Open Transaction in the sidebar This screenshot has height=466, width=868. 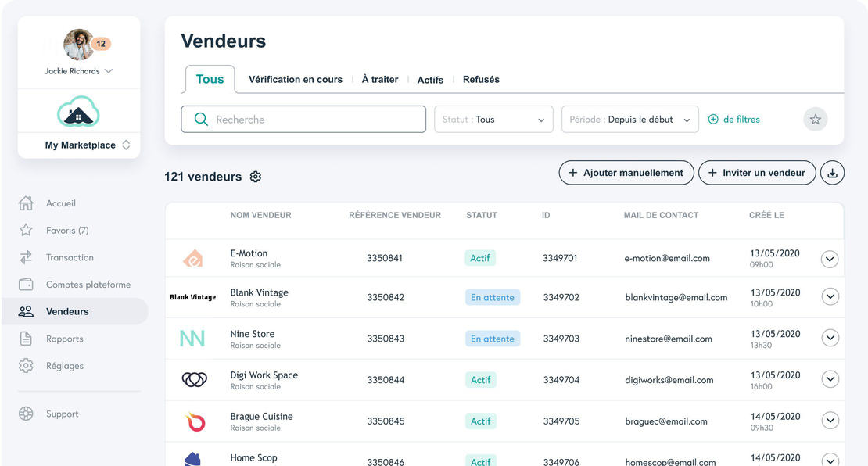coord(70,257)
